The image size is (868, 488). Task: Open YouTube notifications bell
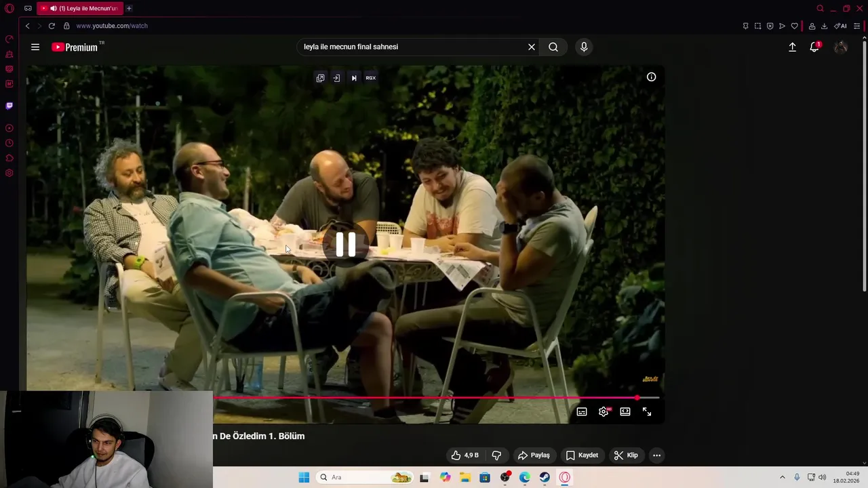pyautogui.click(x=814, y=47)
